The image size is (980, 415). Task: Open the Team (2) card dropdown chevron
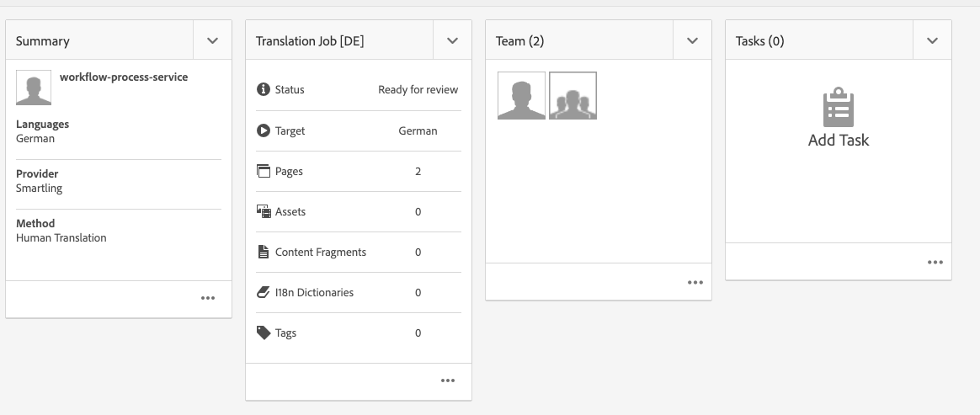pyautogui.click(x=692, y=40)
